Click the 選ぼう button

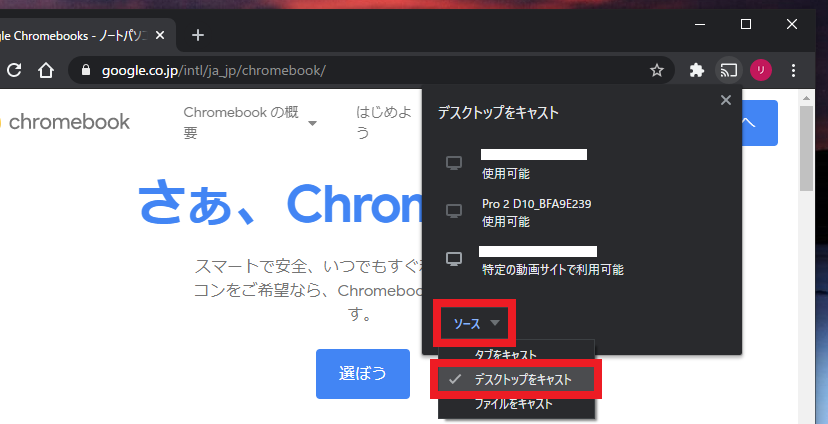362,374
